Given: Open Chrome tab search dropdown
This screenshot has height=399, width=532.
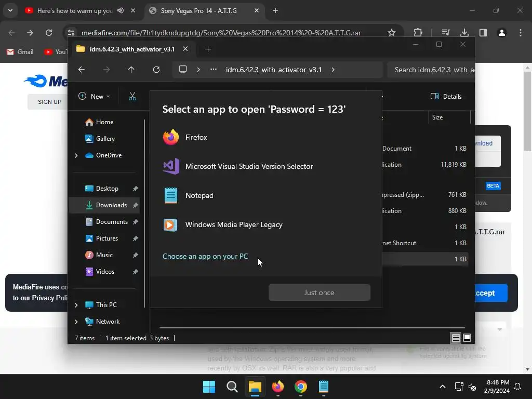Looking at the screenshot, I should [10, 10].
